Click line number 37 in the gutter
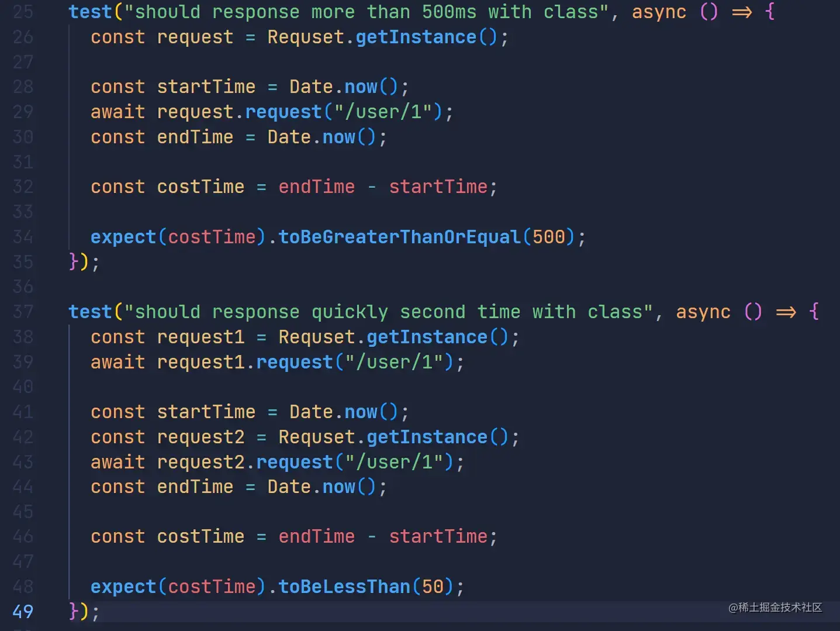 (23, 312)
